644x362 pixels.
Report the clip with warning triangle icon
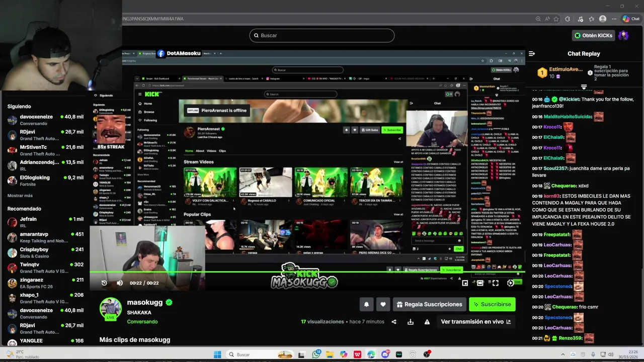point(427,322)
